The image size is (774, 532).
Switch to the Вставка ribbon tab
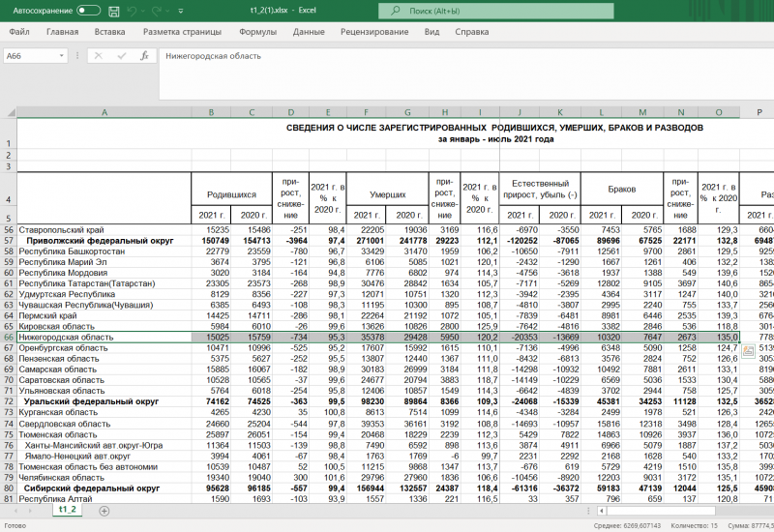tap(109, 32)
